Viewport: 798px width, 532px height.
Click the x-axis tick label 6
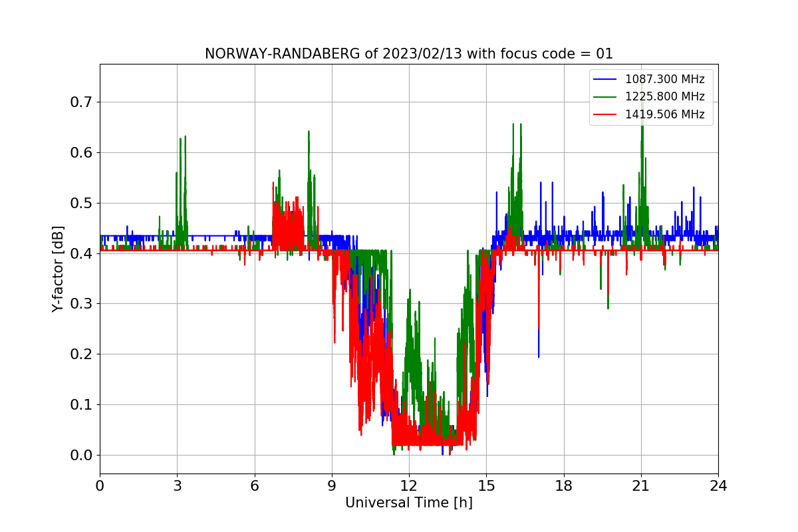coord(255,486)
